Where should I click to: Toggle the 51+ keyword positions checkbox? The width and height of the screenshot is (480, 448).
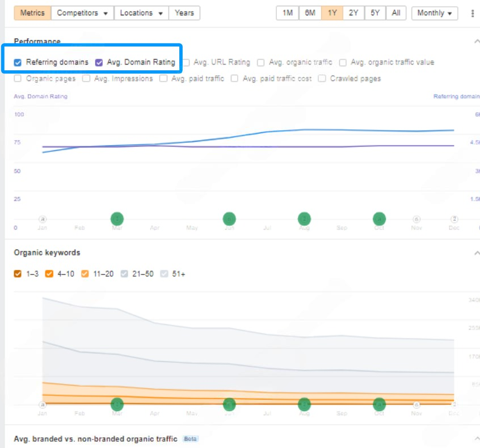click(x=164, y=273)
